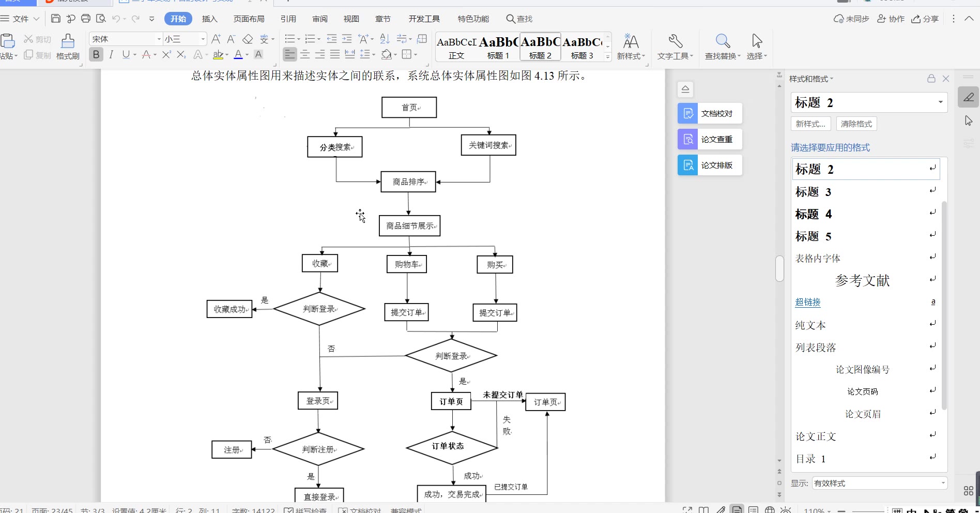980x513 pixels.
Task: Expand the styles gallery more arrow
Action: tap(608, 56)
